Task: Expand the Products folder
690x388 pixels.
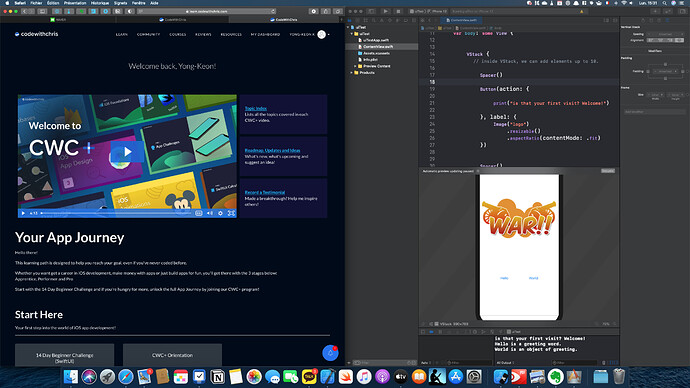Action: pyautogui.click(x=352, y=73)
